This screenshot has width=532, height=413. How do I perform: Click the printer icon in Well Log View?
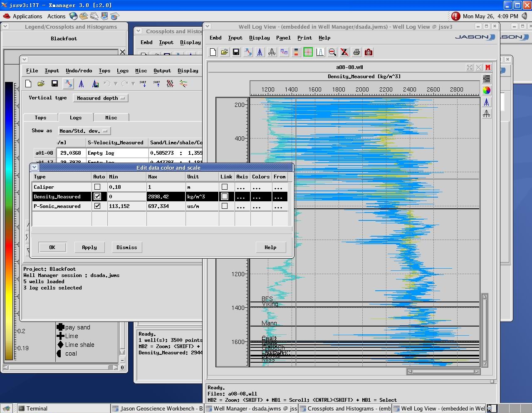click(x=356, y=52)
